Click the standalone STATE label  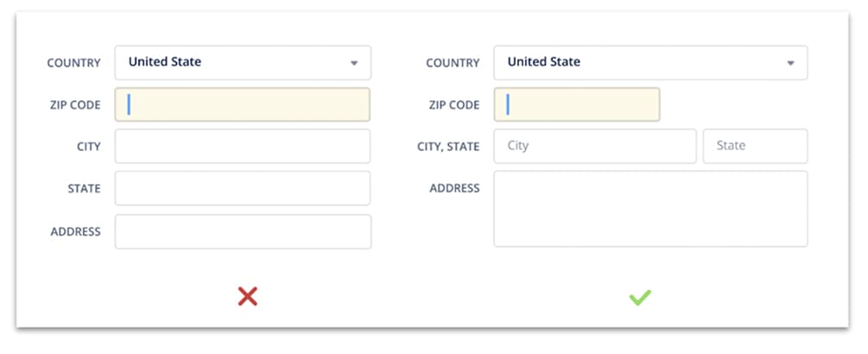(x=84, y=189)
